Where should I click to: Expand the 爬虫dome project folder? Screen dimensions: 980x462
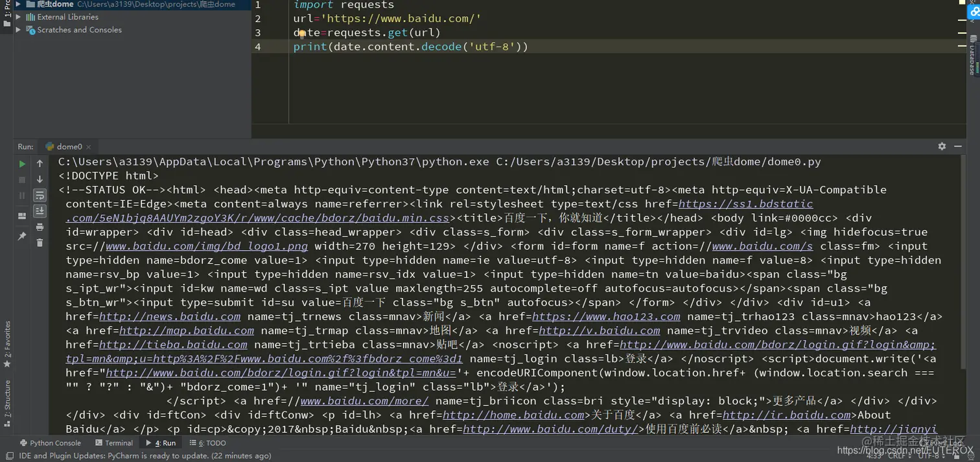click(18, 4)
